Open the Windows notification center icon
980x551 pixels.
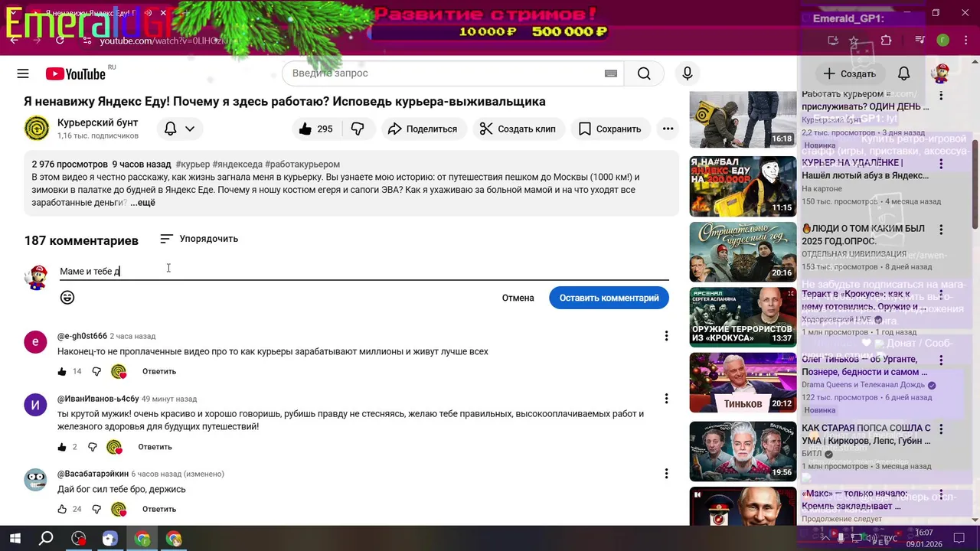pyautogui.click(x=959, y=538)
